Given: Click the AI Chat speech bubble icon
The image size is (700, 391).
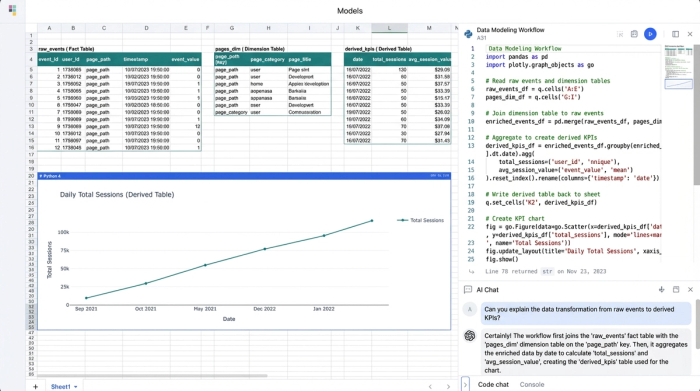Looking at the screenshot, I should click(x=468, y=290).
